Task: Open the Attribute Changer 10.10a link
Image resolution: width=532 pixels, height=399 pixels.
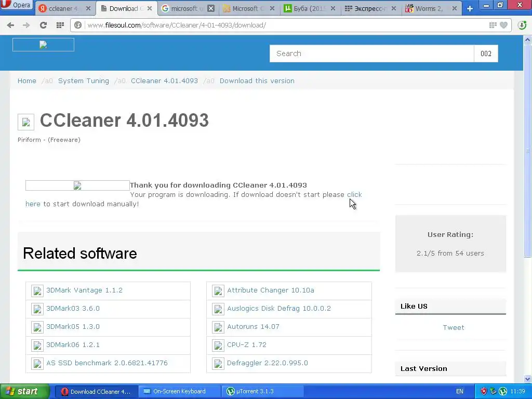Action: point(270,290)
